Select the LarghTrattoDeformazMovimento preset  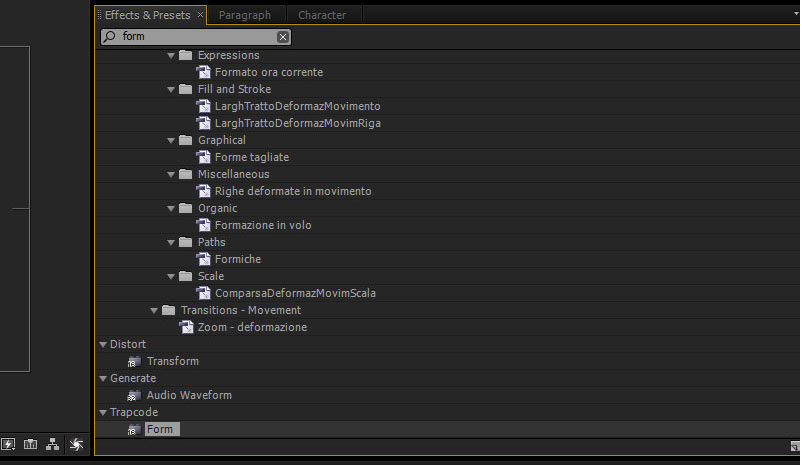(x=297, y=106)
